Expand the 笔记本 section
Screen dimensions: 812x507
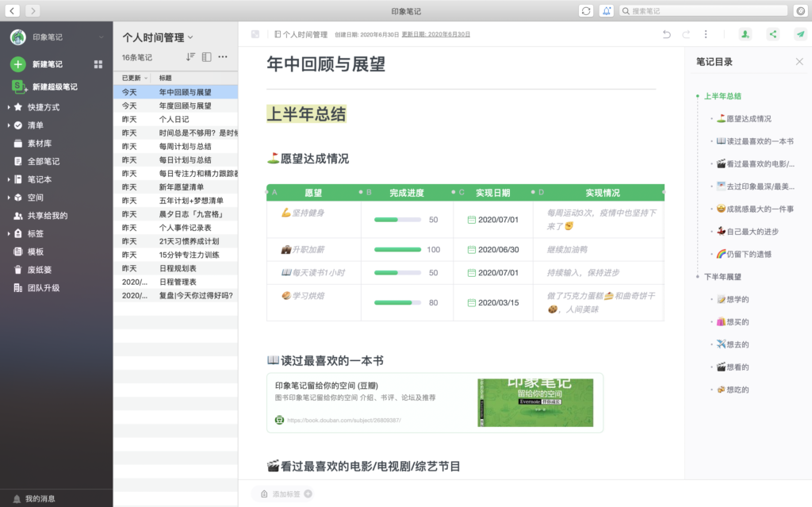click(9, 179)
